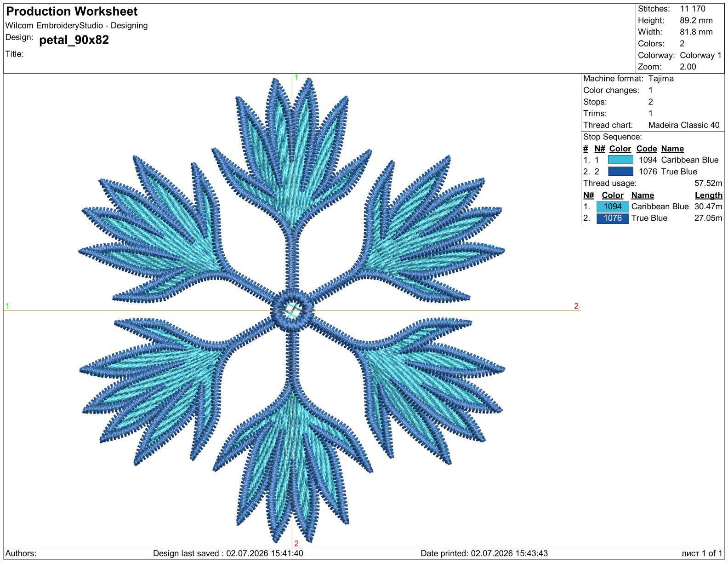Select the 1076 color box under Thread usage
Viewport: 728px width, 563px height.
[x=612, y=218]
